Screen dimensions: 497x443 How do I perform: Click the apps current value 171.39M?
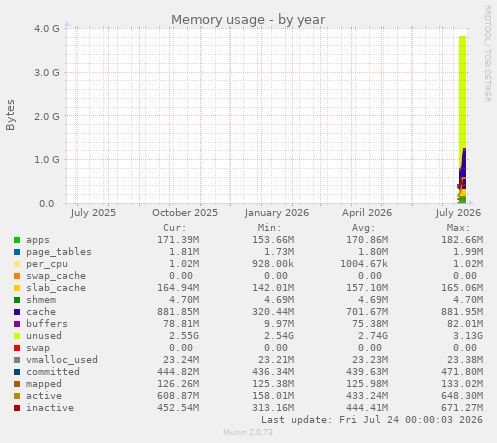(178, 240)
